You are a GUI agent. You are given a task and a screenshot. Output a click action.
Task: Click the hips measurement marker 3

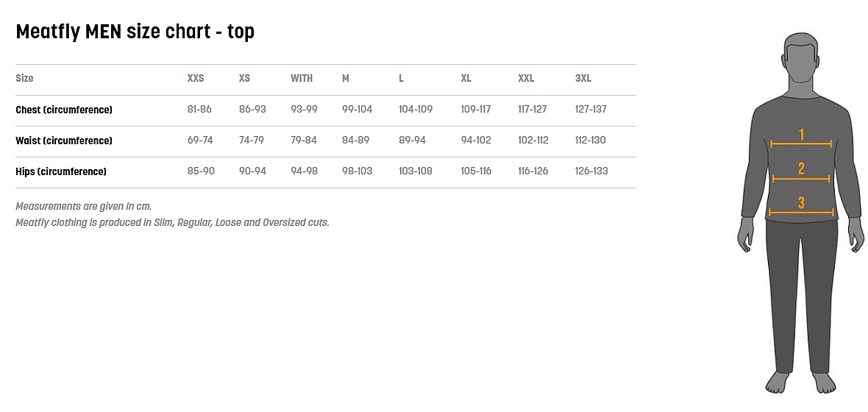(x=801, y=203)
